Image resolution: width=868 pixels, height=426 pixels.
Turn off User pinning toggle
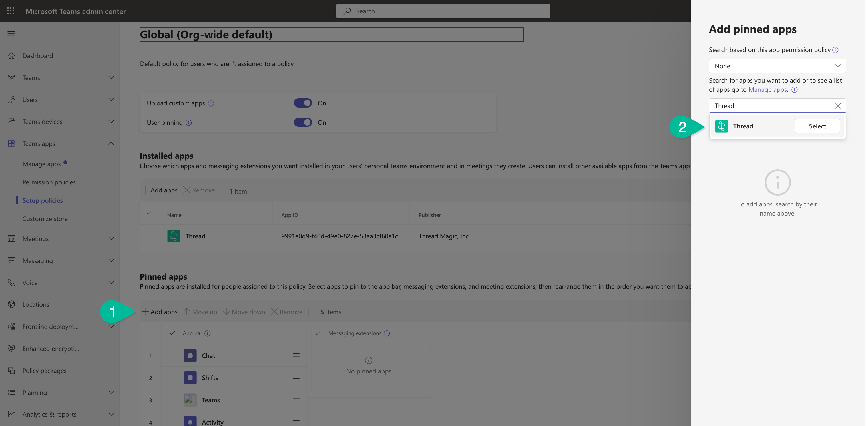click(x=303, y=122)
